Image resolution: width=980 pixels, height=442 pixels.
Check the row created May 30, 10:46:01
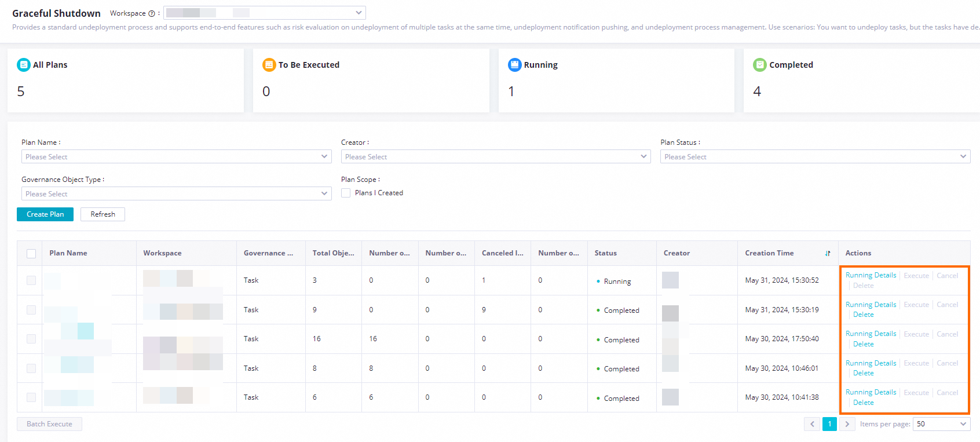tap(31, 368)
